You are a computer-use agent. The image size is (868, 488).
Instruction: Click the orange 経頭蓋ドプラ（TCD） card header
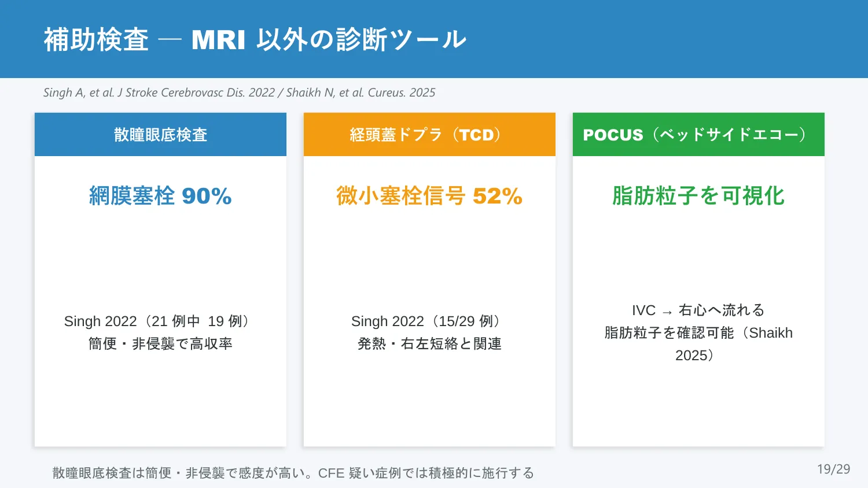[x=429, y=134]
